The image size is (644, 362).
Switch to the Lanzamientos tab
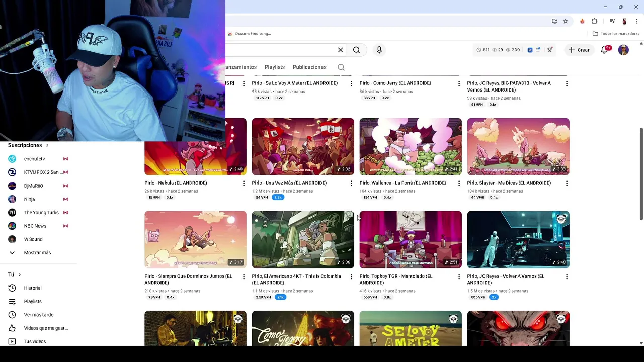click(241, 67)
